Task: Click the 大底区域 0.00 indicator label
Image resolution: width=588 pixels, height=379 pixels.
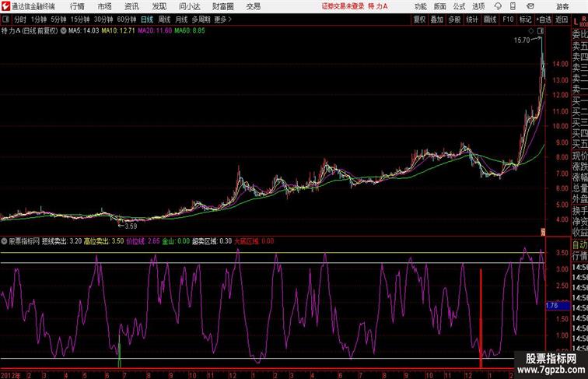Action: coord(254,241)
